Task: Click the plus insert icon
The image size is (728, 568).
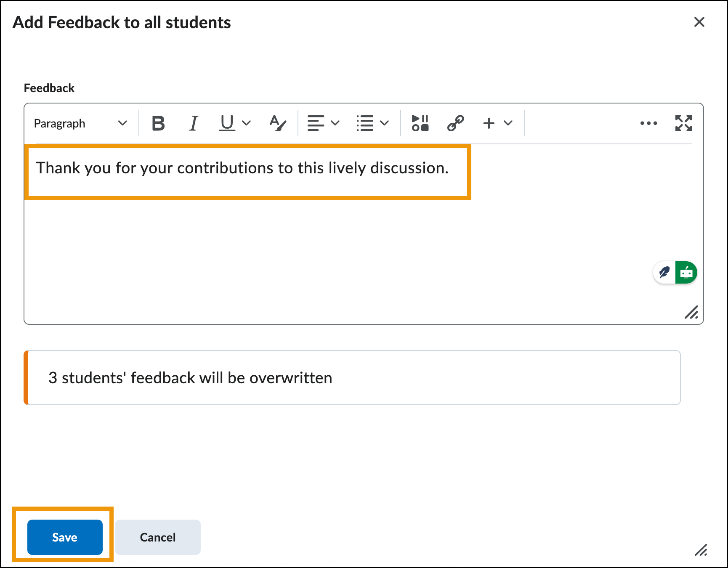Action: [x=489, y=123]
